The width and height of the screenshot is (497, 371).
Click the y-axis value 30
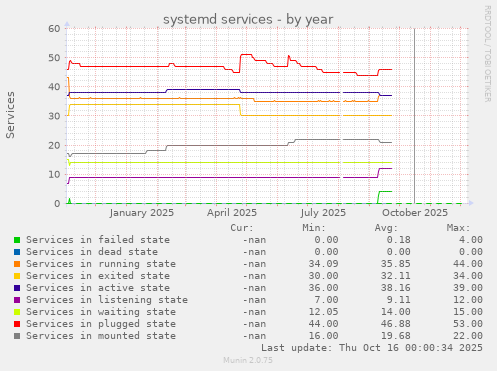[54, 116]
